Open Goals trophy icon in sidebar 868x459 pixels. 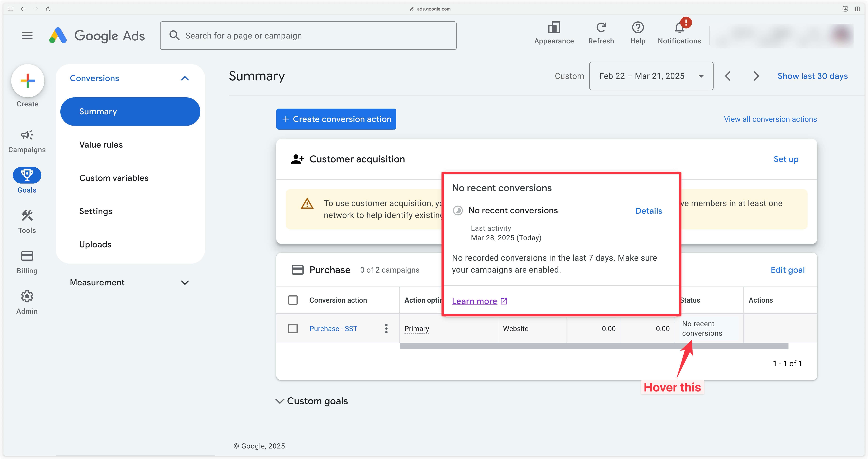[27, 175]
